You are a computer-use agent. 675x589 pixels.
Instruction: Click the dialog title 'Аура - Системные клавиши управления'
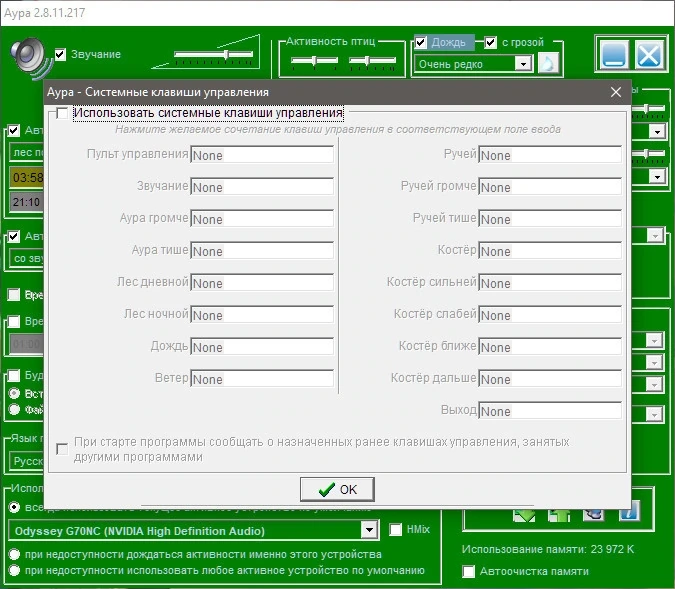coord(158,92)
